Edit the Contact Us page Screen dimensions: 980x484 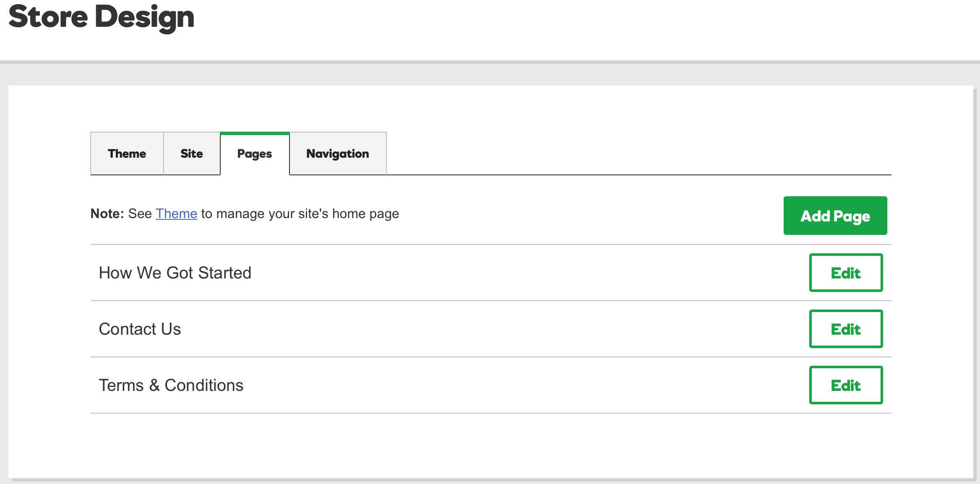[x=846, y=329]
